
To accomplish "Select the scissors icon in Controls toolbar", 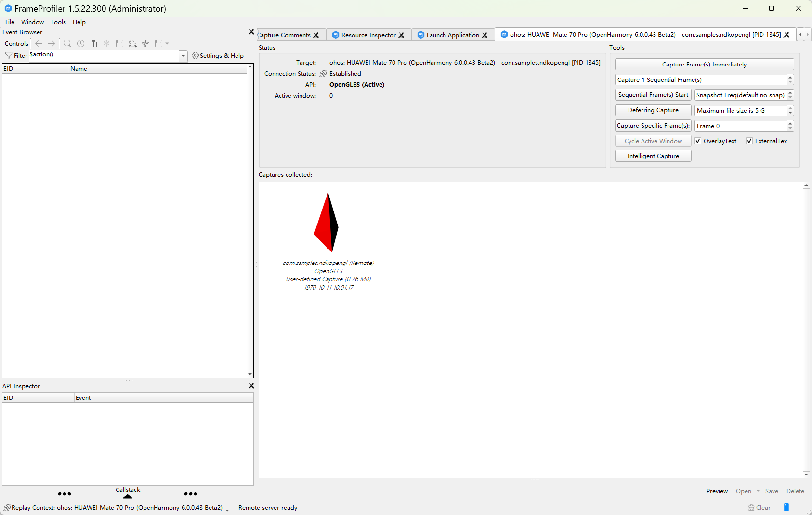I will coord(145,43).
